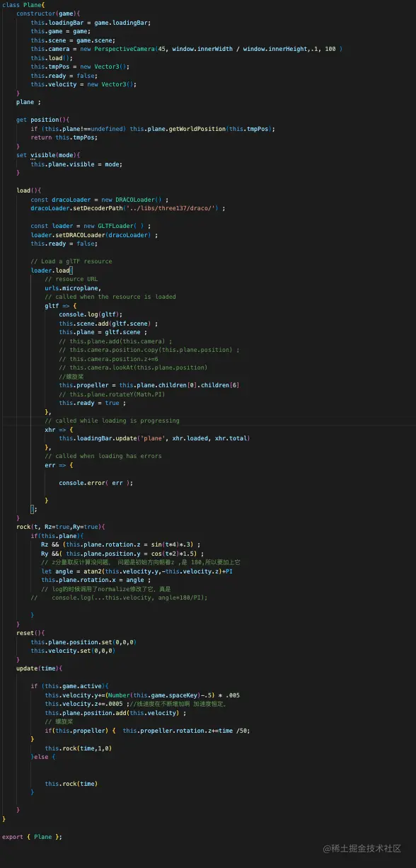Click the 'if (this.game.active){' line

pyautogui.click(x=69, y=686)
